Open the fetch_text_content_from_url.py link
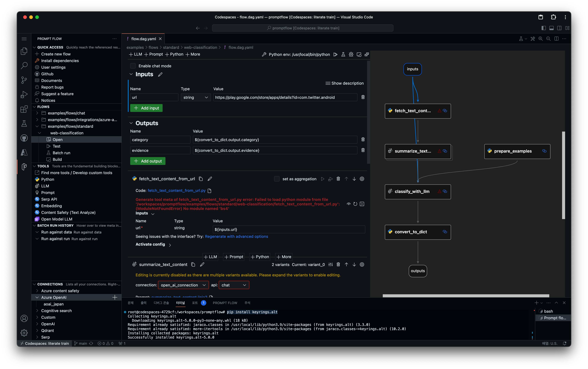 coord(177,191)
